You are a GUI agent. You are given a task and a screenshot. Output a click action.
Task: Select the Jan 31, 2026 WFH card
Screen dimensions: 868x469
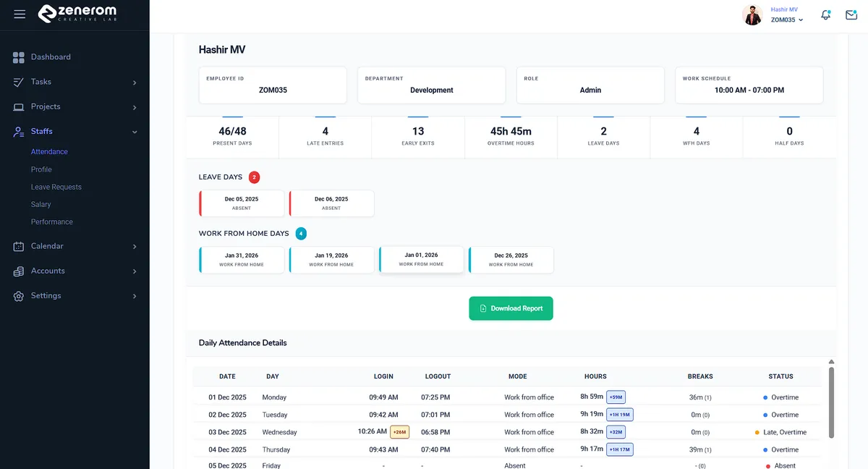tap(242, 260)
